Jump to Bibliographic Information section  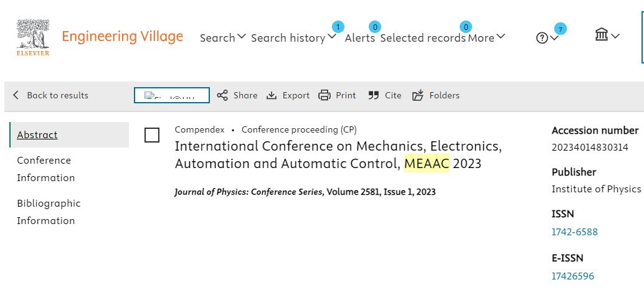tap(49, 212)
